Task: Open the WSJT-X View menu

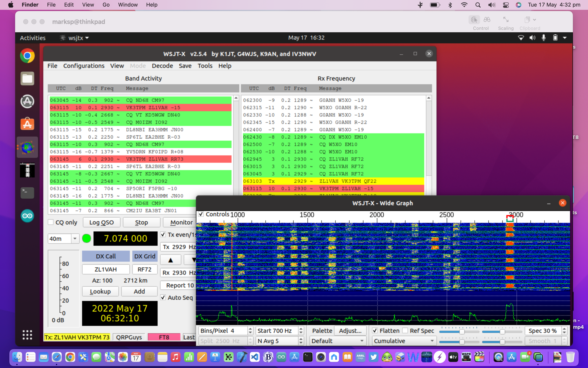Action: click(x=117, y=66)
